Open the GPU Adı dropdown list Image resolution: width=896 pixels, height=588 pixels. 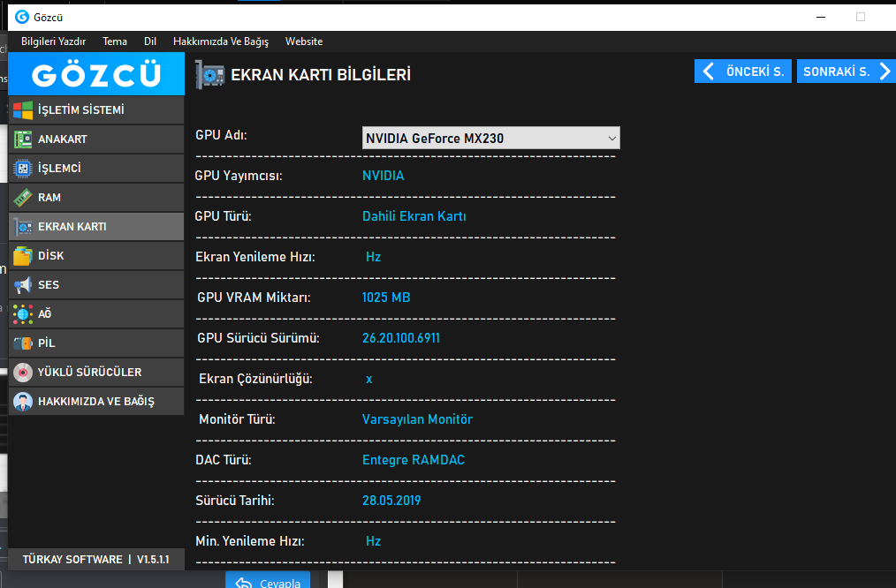pos(491,138)
